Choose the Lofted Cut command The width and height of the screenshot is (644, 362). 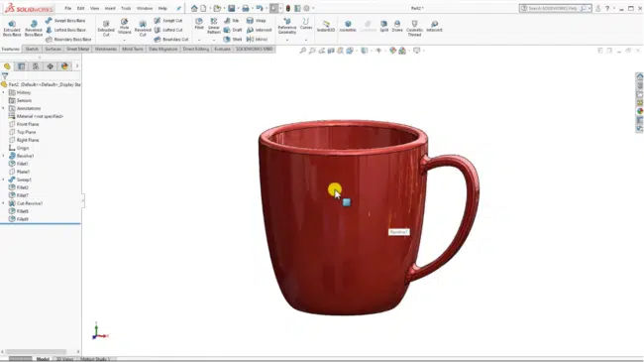tap(168, 30)
